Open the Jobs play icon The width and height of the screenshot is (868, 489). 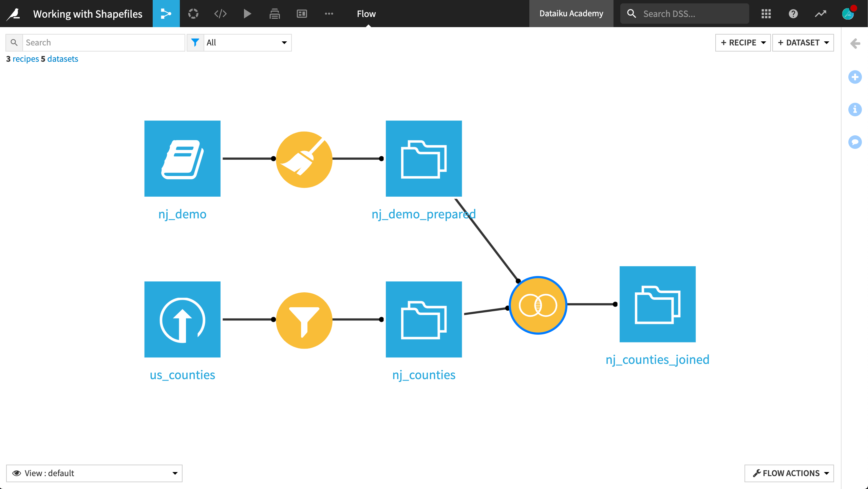pos(247,14)
